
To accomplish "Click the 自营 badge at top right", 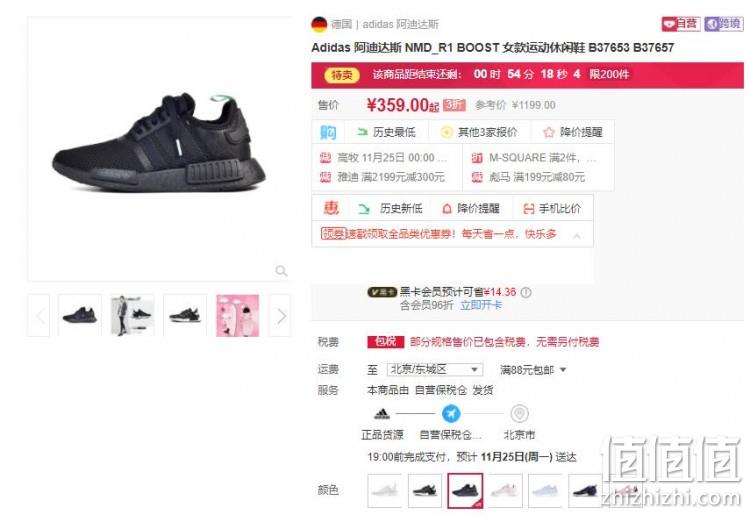I will pos(681,23).
